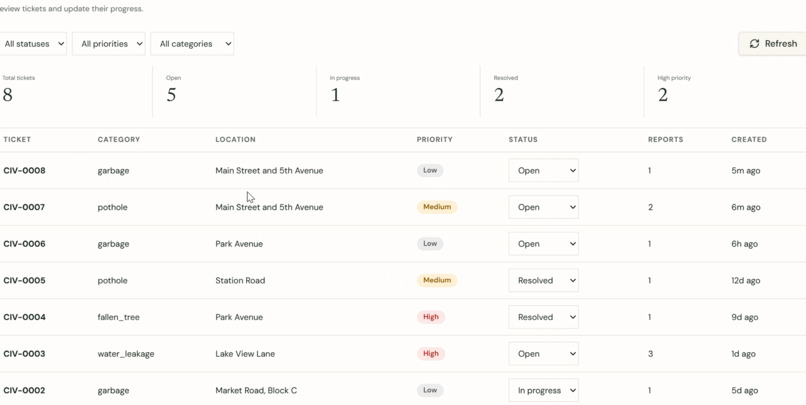The image size is (806, 405).
Task: Click the High priority badge of CIV-0004
Action: point(431,317)
